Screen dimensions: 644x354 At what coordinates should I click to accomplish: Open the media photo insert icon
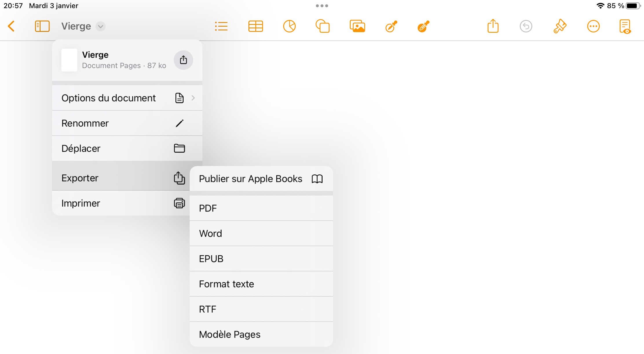[357, 26]
